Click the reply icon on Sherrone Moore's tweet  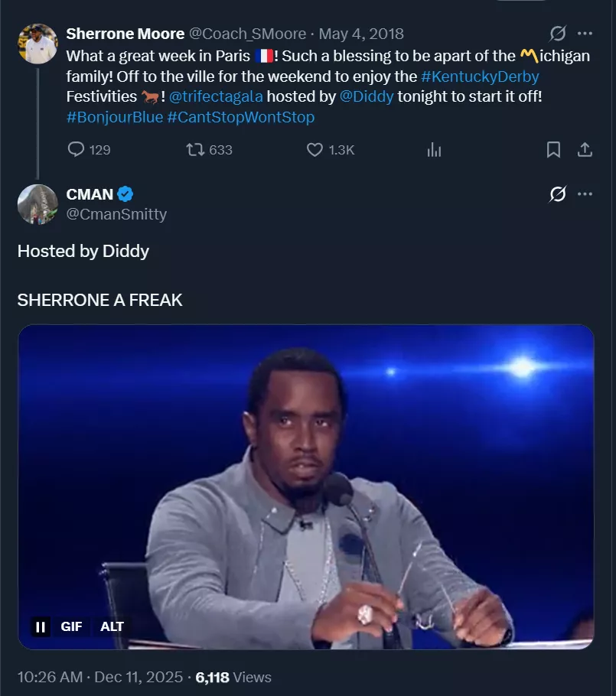coord(77,150)
